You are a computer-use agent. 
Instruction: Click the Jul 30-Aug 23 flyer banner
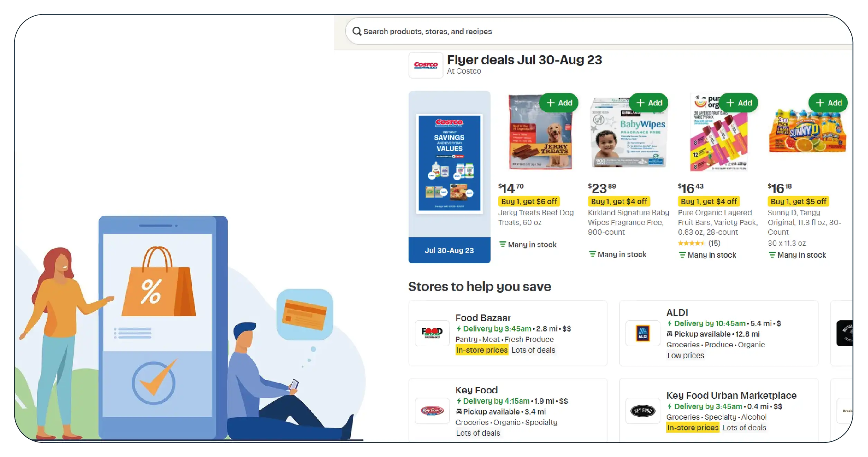(449, 250)
